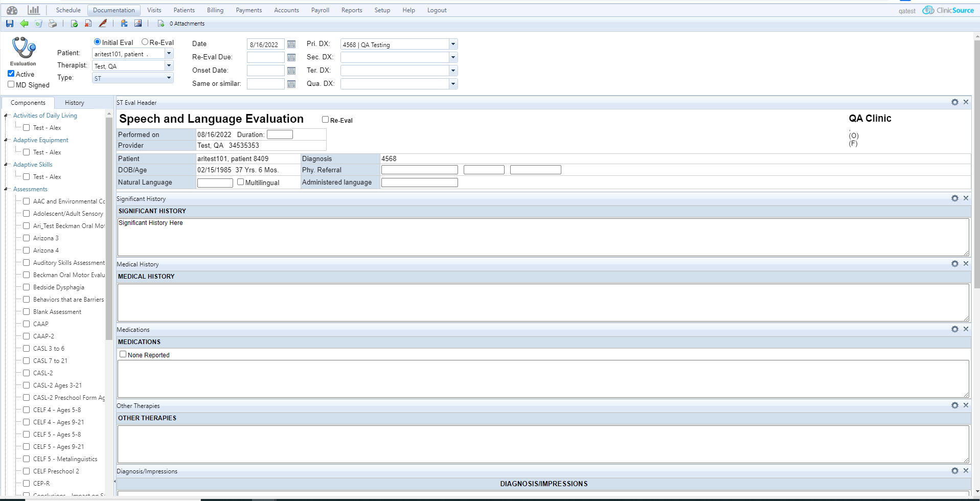
Task: Open the Type dropdown showing ST
Action: (169, 78)
